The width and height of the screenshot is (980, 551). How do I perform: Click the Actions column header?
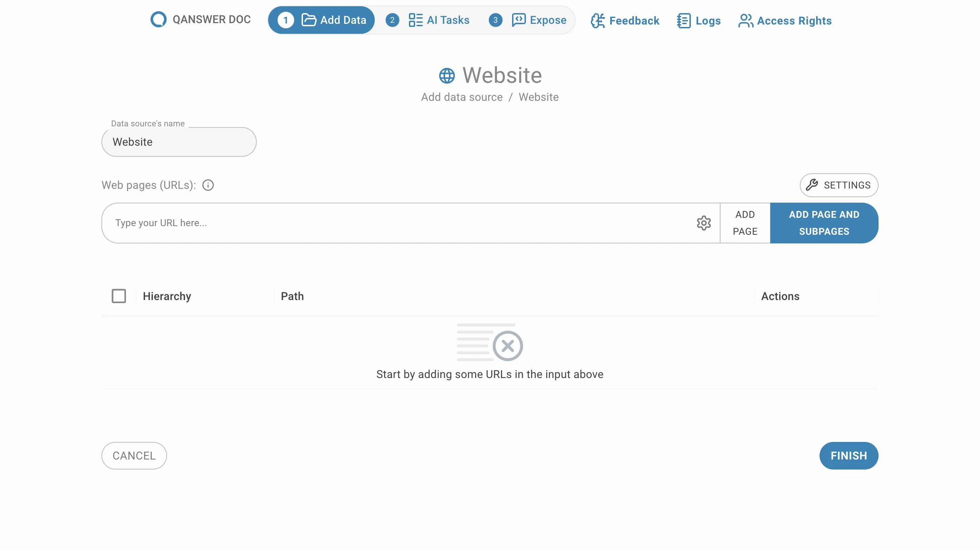pyautogui.click(x=780, y=296)
